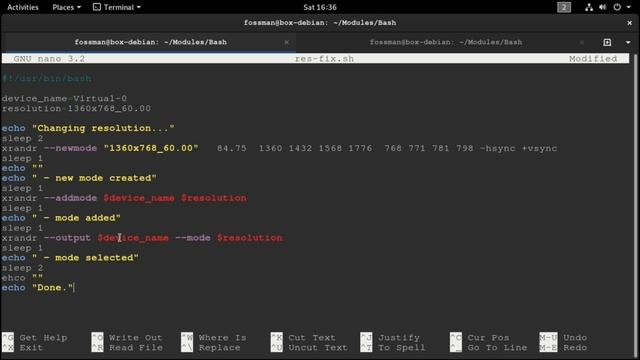Viewport: 640px width, 360px height.
Task: Click the "Done." string
Action: point(53,288)
